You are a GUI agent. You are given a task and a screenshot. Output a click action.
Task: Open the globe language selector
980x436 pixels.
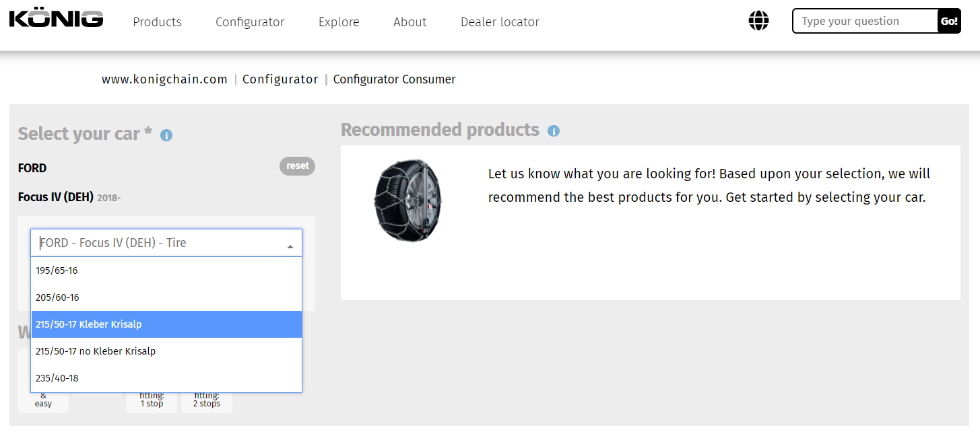pos(758,21)
